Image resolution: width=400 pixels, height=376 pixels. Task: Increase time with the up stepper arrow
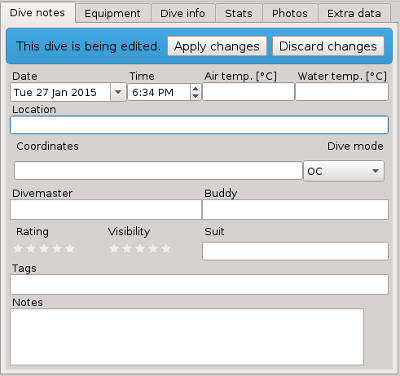(x=196, y=88)
